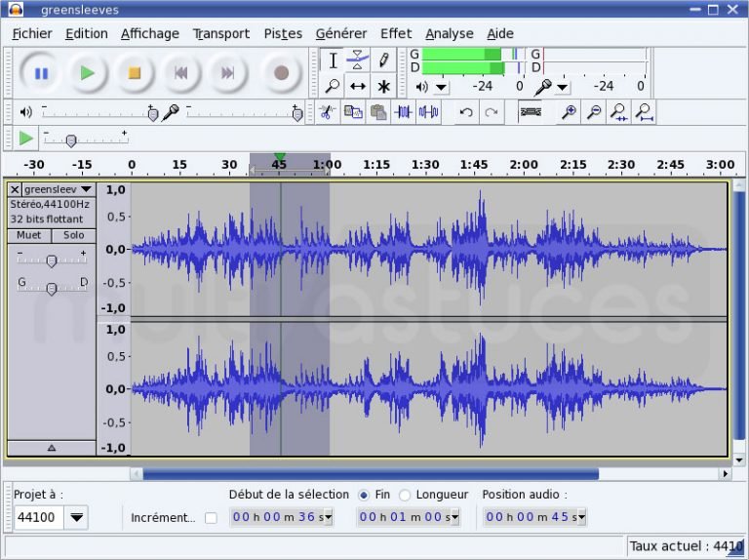
Task: Open the project rate 44100 dropdown
Action: tap(76, 517)
